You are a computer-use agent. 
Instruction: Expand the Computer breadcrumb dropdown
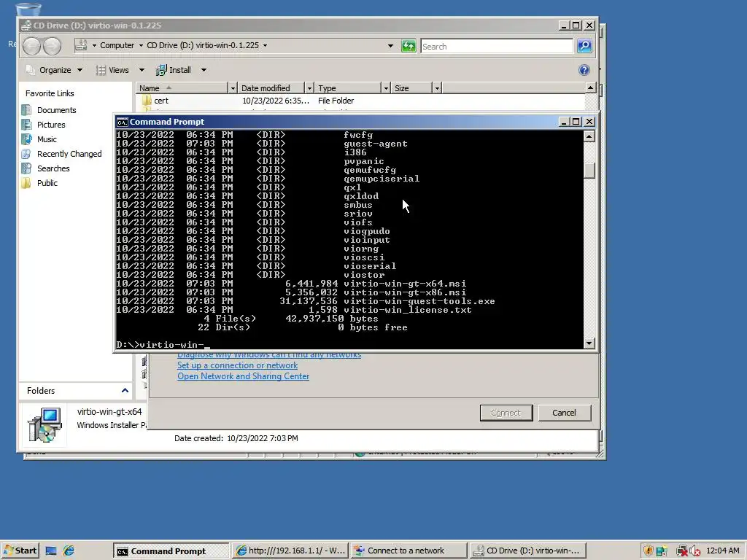click(141, 45)
